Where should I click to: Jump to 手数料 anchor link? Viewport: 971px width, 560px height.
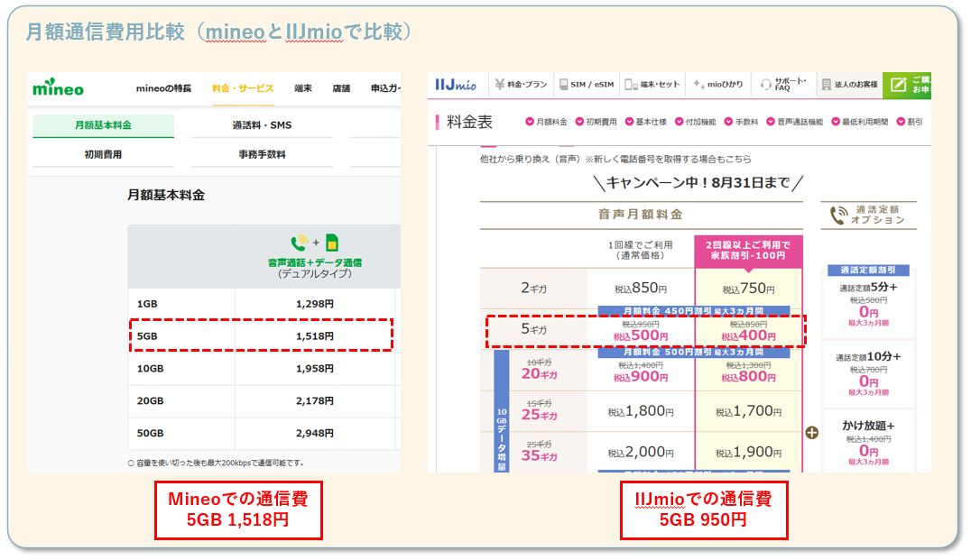741,122
